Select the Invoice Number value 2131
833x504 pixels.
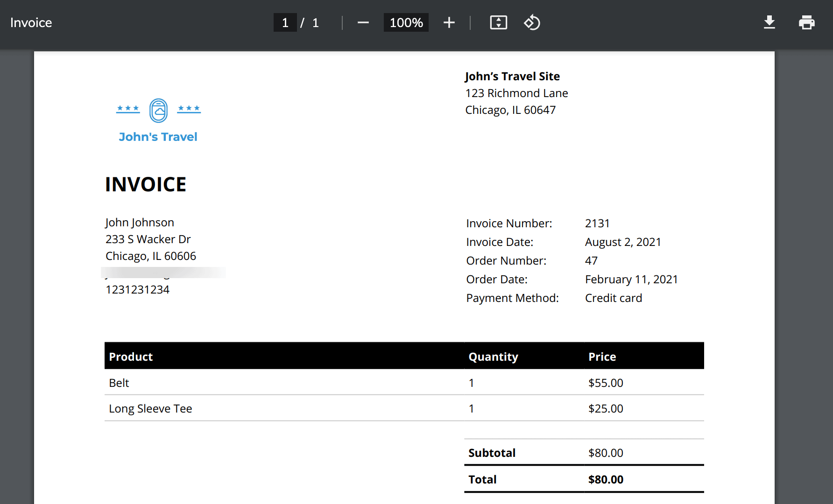click(597, 223)
